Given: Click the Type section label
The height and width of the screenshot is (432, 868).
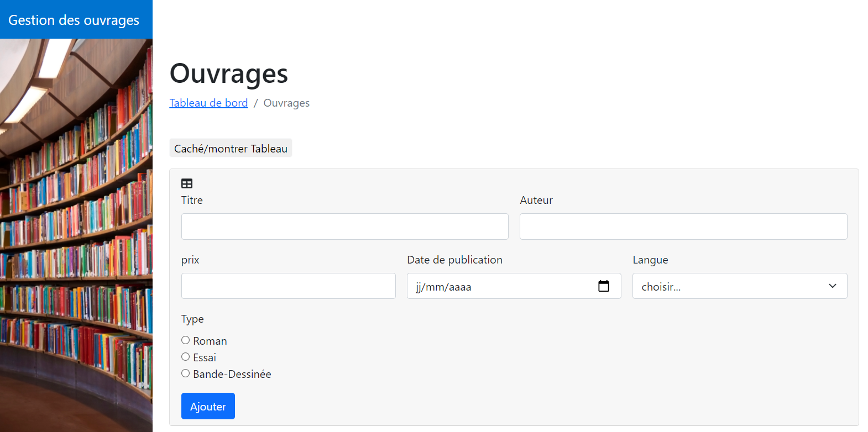Looking at the screenshot, I should [192, 319].
